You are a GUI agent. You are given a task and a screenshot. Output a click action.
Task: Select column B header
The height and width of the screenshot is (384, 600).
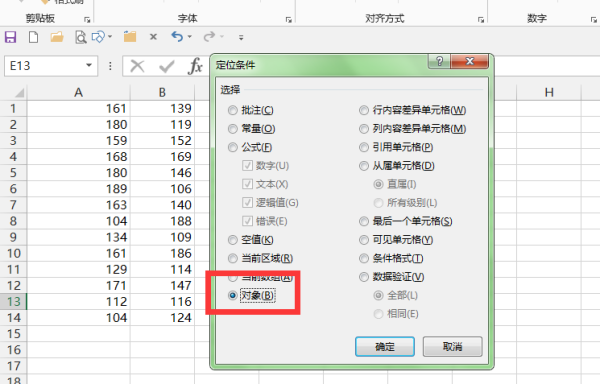pos(162,93)
